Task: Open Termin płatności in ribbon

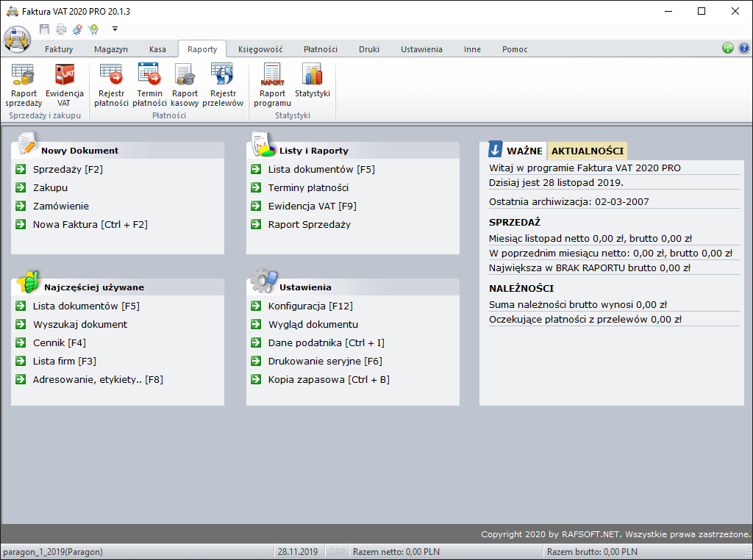Action: click(x=149, y=85)
